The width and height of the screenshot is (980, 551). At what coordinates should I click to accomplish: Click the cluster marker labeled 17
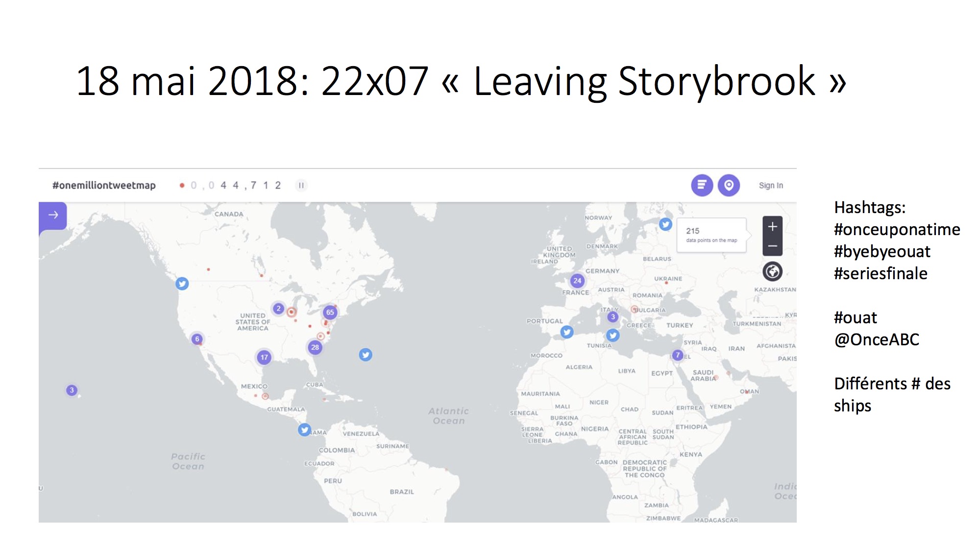click(x=264, y=357)
